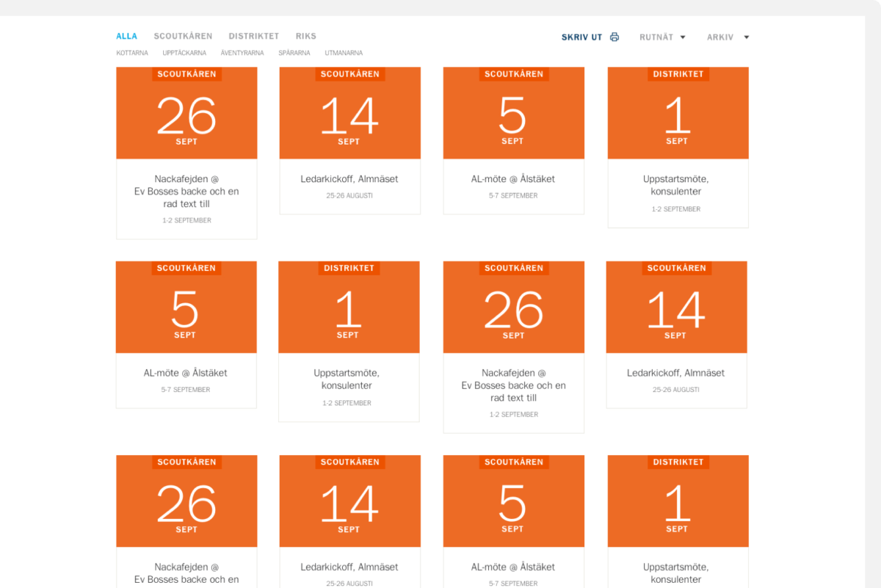Screen dimensions: 881x588
Task: Click the printer icon beside Skriv ut
Action: click(x=614, y=37)
